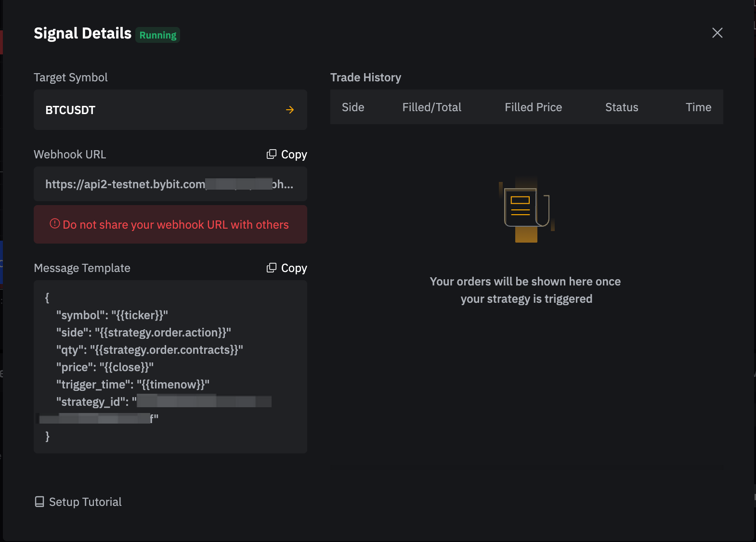
Task: Click the Side column header
Action: 353,107
